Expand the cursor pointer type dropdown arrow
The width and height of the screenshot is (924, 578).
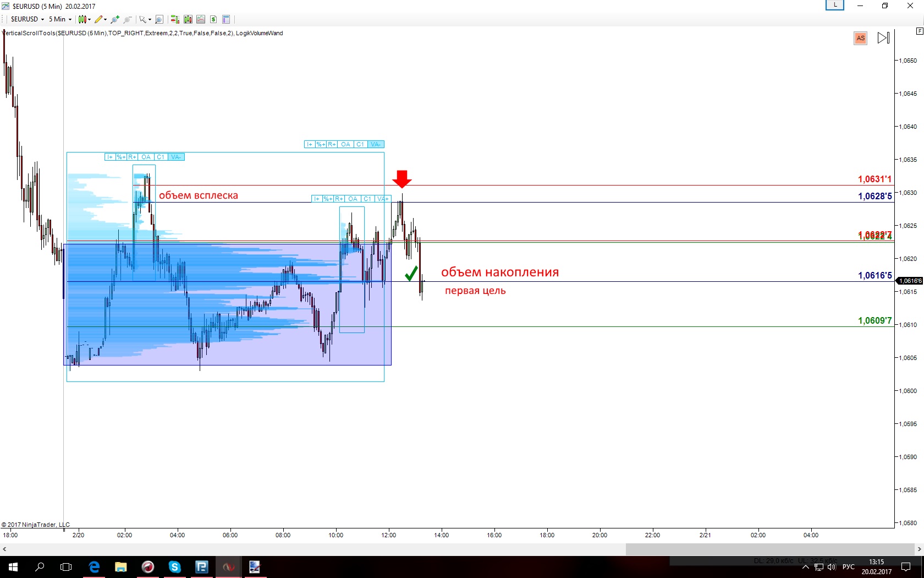[x=150, y=20]
